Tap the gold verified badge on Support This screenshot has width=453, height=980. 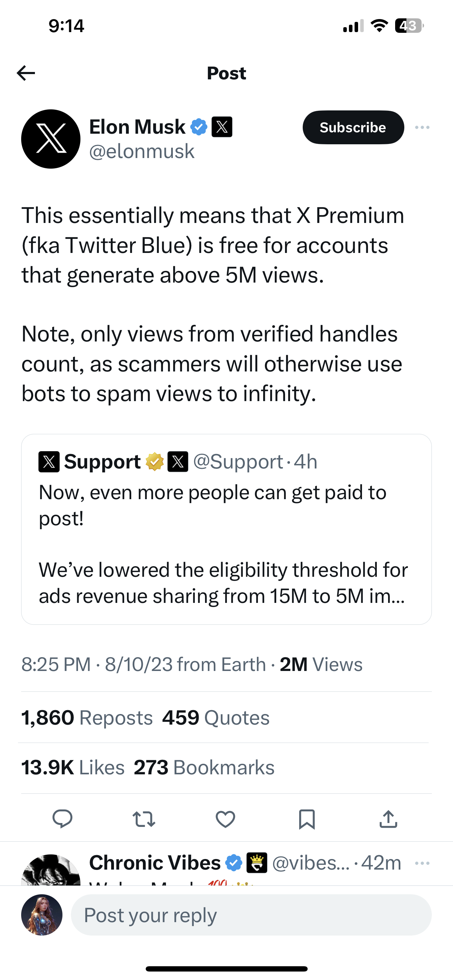[x=155, y=461]
